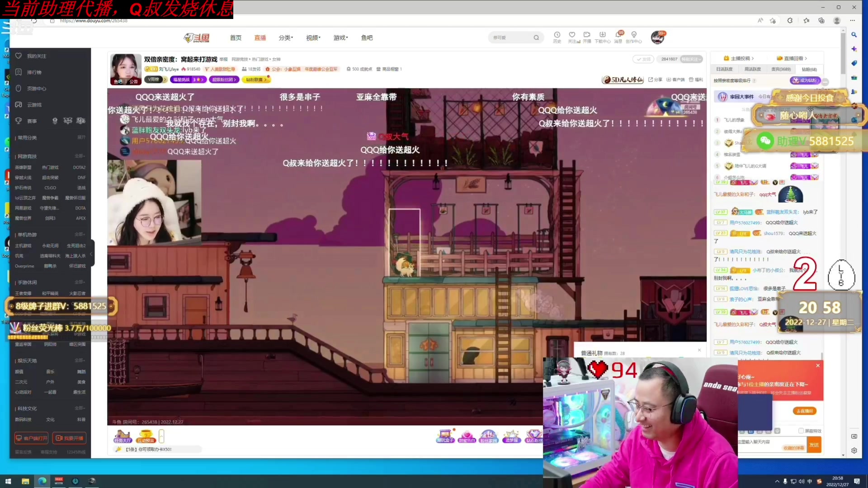Open the 历史 watch history icon
Screen dimensions: 868x488
(557, 35)
